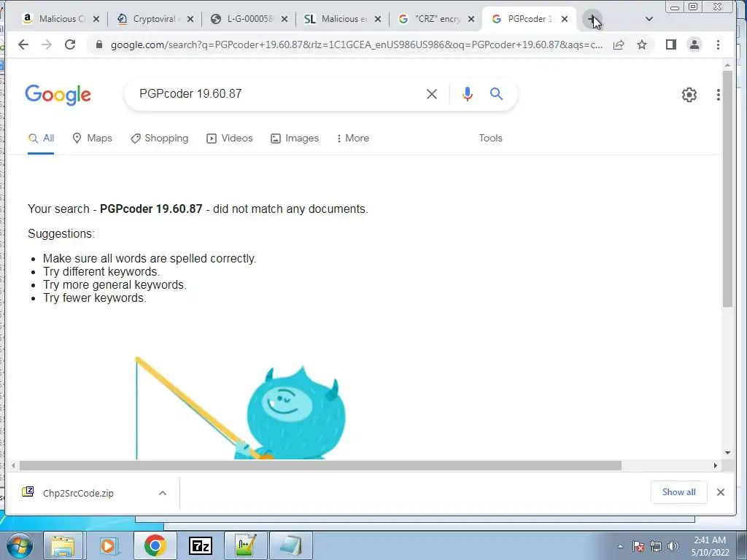Reload the current Google page
This screenshot has width=747, height=560.
[70, 44]
